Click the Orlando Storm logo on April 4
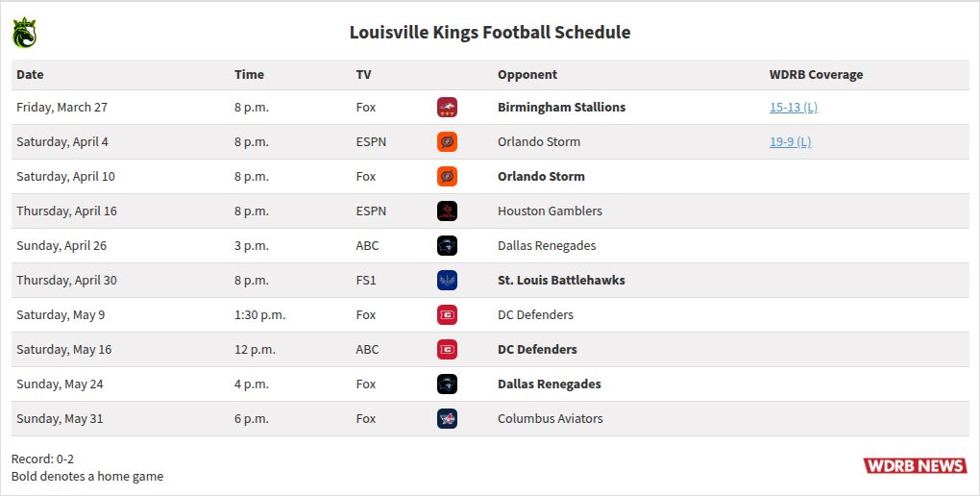Screen dimensions: 980x496 pyautogui.click(x=447, y=142)
